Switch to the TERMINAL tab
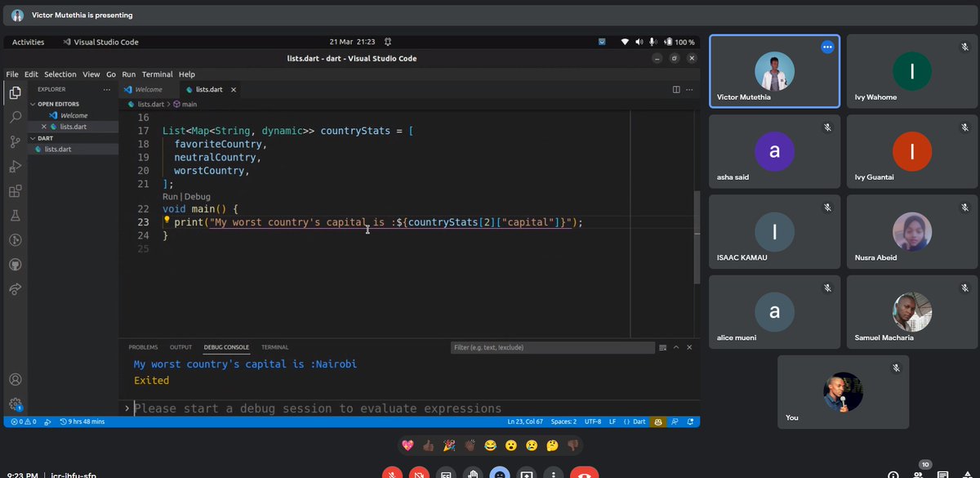980x478 pixels. 274,346
